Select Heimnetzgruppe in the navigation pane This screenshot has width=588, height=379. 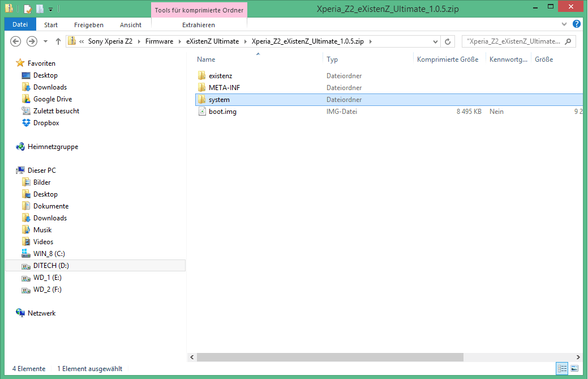(x=53, y=147)
